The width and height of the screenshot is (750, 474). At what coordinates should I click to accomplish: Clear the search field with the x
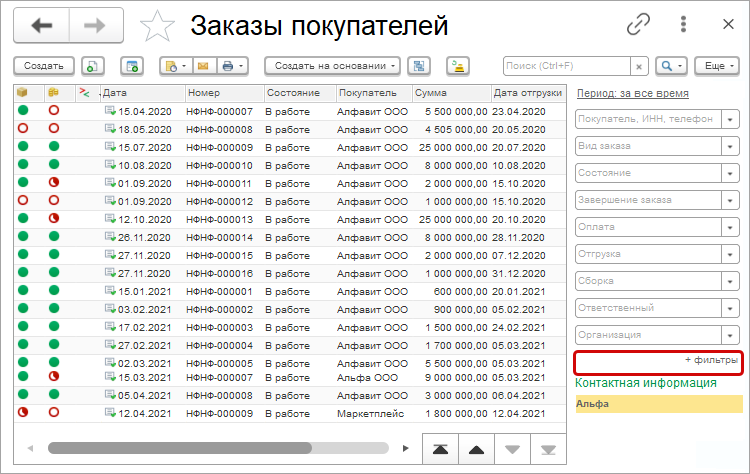tap(639, 66)
